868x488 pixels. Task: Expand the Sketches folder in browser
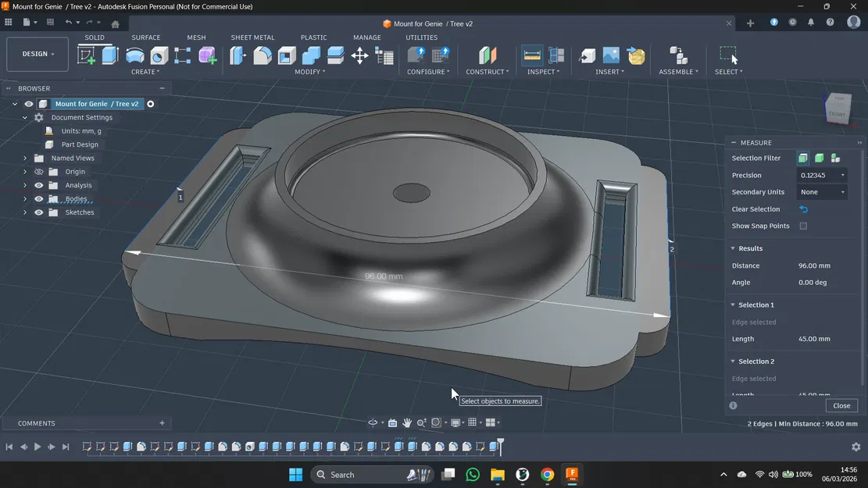[25, 212]
